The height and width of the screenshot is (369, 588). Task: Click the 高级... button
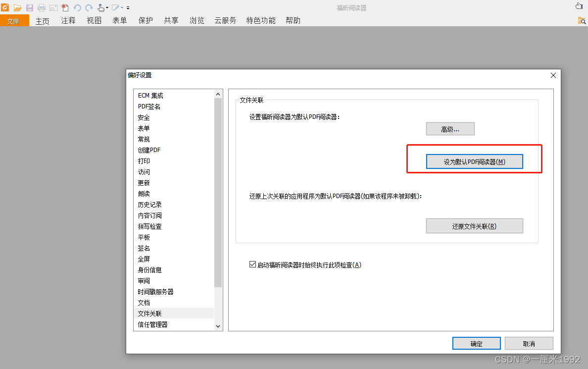click(x=450, y=129)
